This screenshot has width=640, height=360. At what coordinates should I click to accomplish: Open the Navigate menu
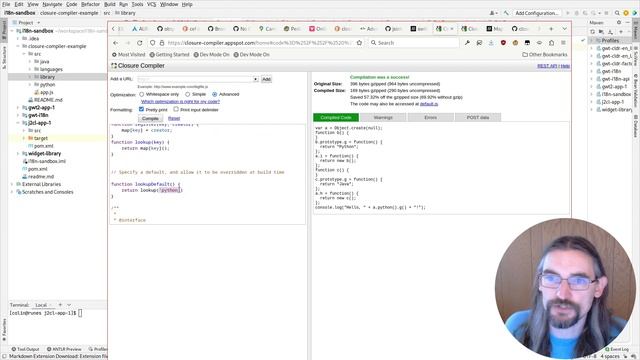[x=52, y=4]
